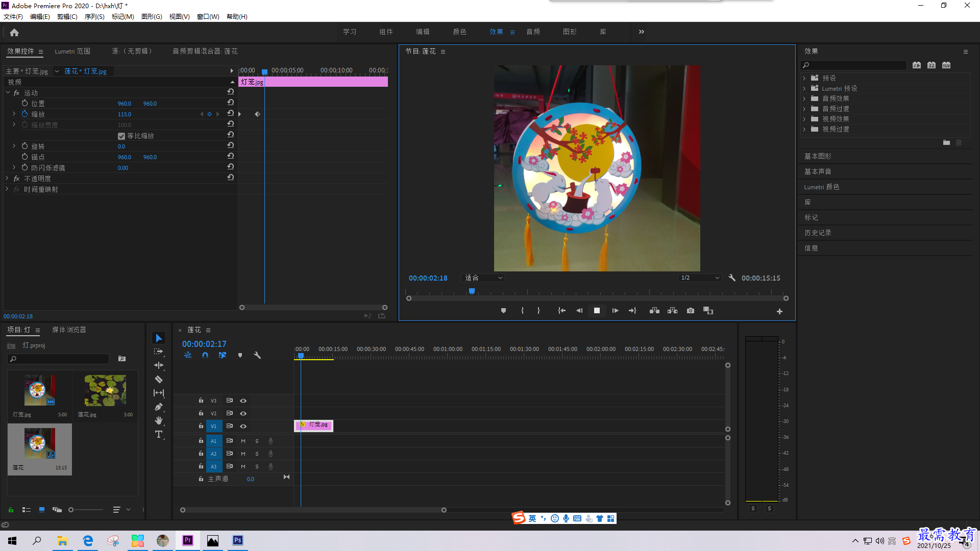Expand the 时间重映射 effect

[7, 189]
